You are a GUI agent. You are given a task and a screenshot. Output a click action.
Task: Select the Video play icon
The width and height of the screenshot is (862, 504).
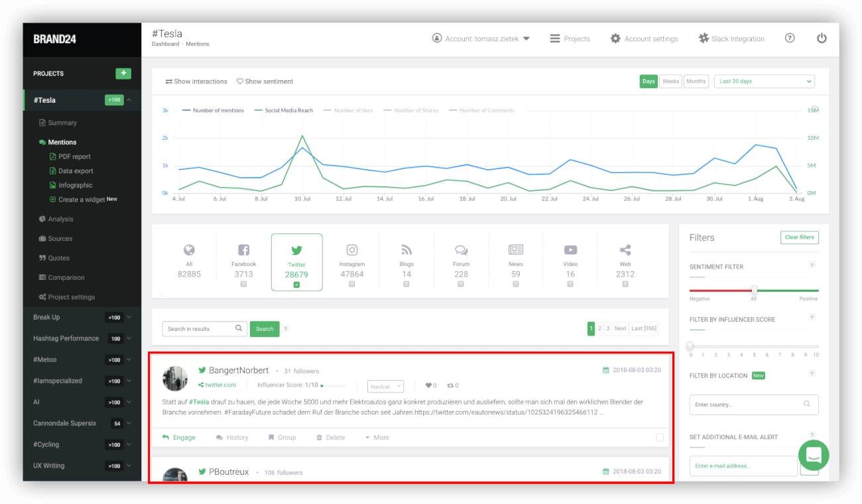pyautogui.click(x=570, y=250)
